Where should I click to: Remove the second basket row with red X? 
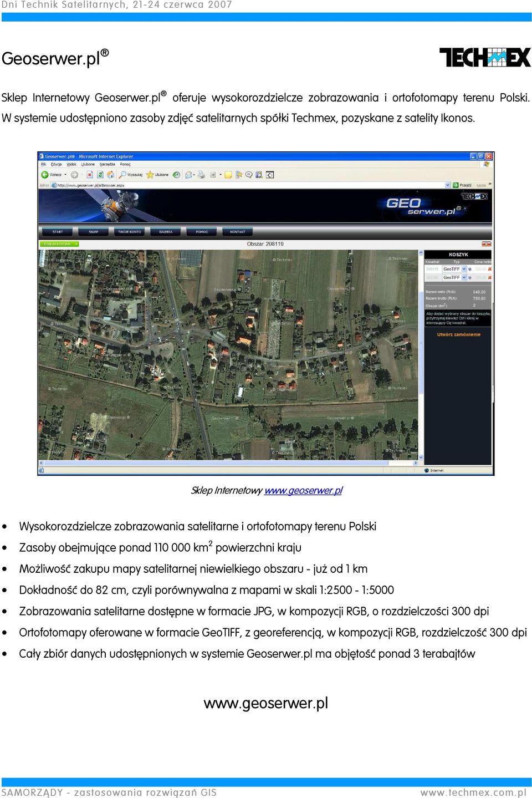[489, 277]
